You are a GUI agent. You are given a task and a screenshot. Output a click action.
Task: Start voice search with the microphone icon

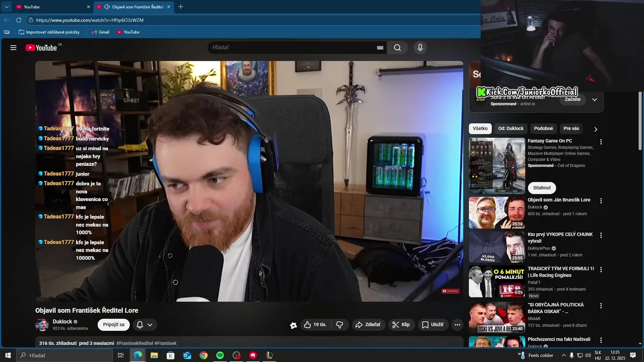[x=420, y=48]
